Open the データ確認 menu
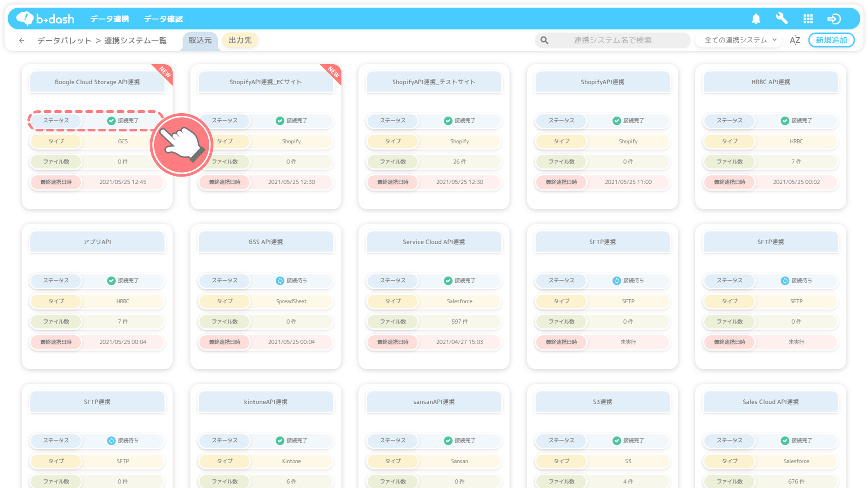 (x=163, y=19)
